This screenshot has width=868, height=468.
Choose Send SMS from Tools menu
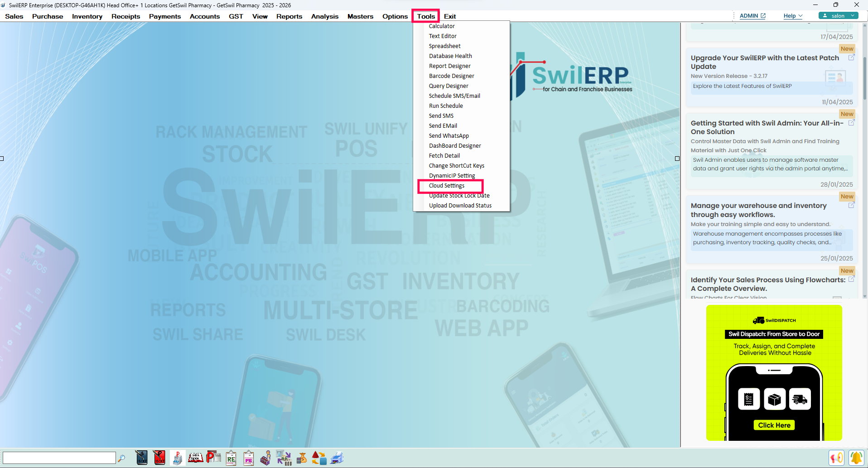coord(441,116)
